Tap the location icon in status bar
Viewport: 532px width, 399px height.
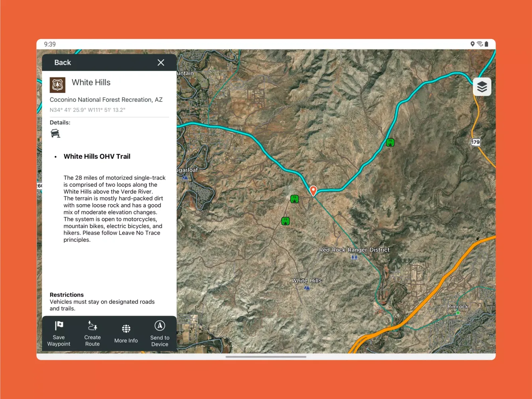pyautogui.click(x=472, y=44)
